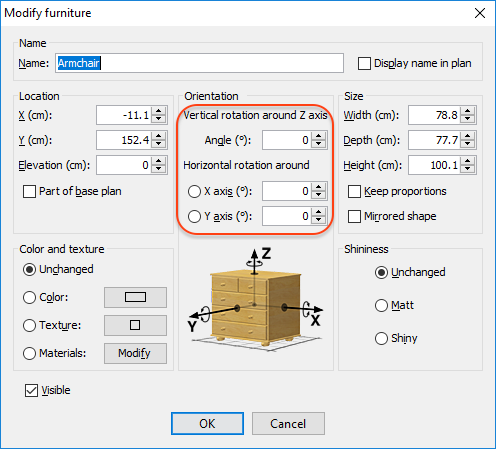Viewport: 496px width, 449px height.
Task: Increase the Width spinner value
Action: pyautogui.click(x=468, y=111)
